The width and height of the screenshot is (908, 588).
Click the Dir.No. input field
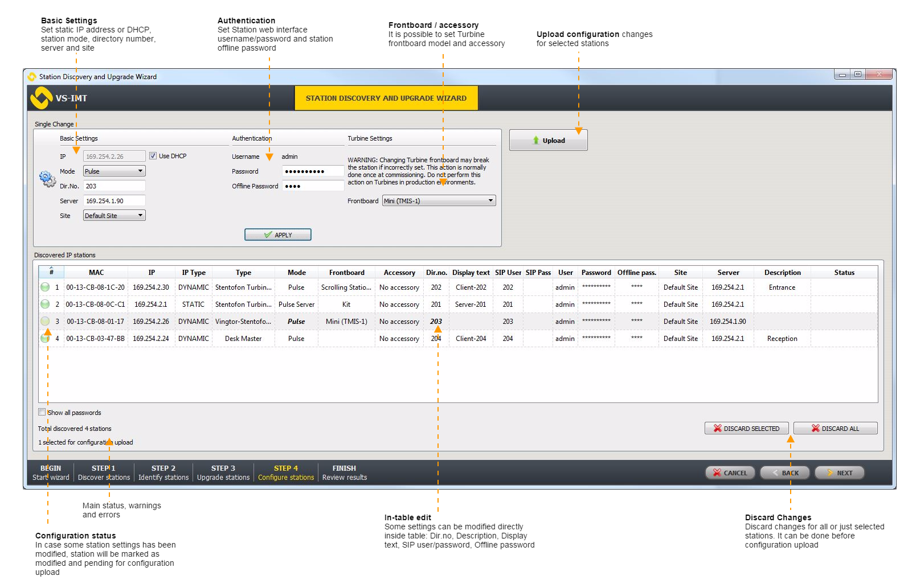click(114, 186)
